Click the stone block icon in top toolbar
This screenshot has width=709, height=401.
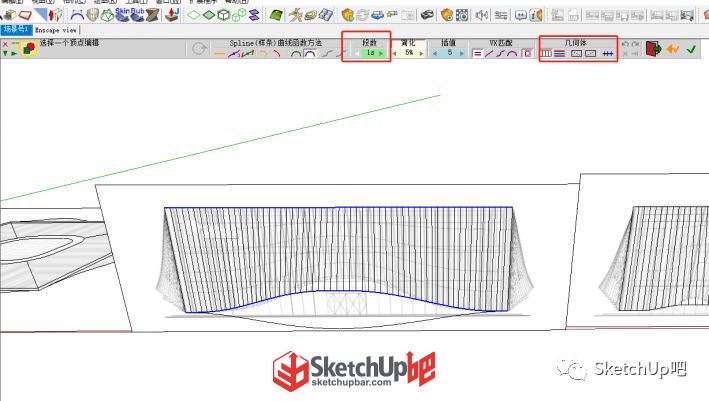pos(10,15)
